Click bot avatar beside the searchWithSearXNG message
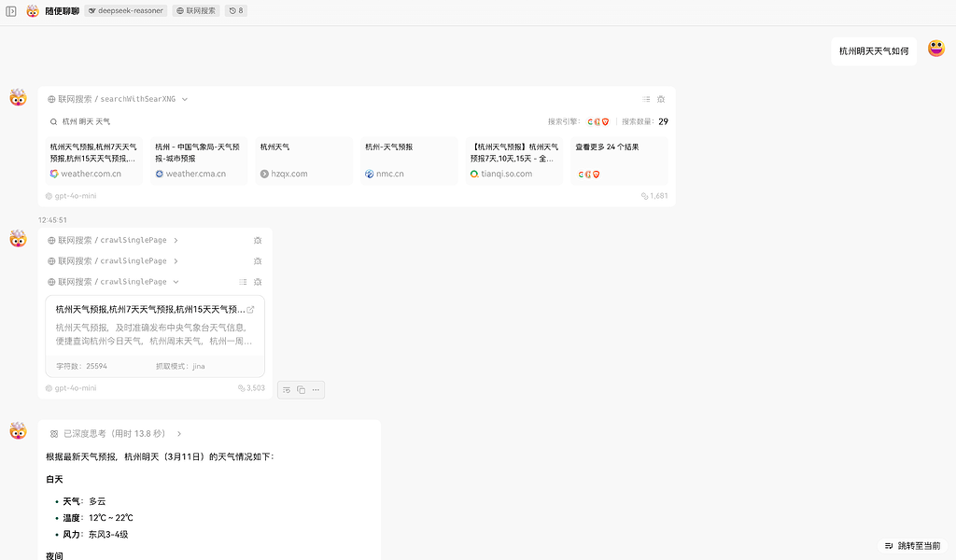 pos(19,97)
